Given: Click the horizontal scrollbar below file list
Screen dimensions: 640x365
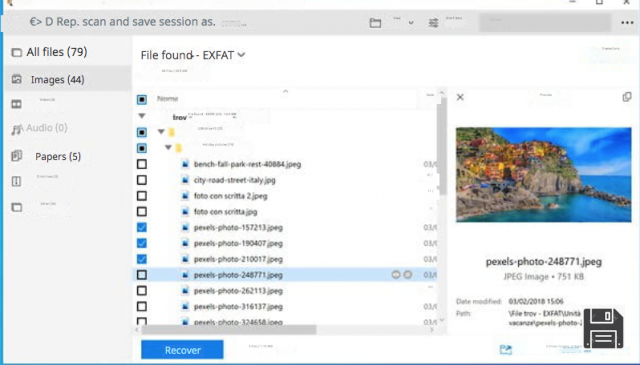Looking at the screenshot, I should pos(229,329).
